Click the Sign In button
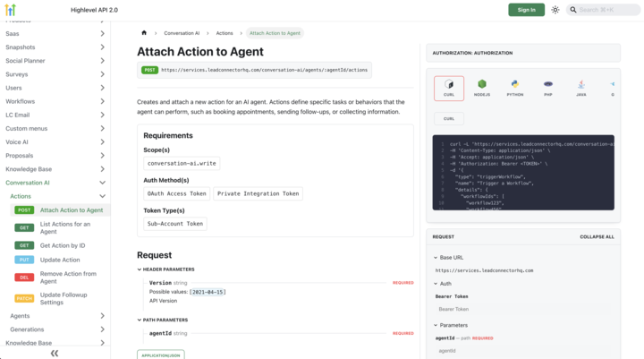 [526, 10]
